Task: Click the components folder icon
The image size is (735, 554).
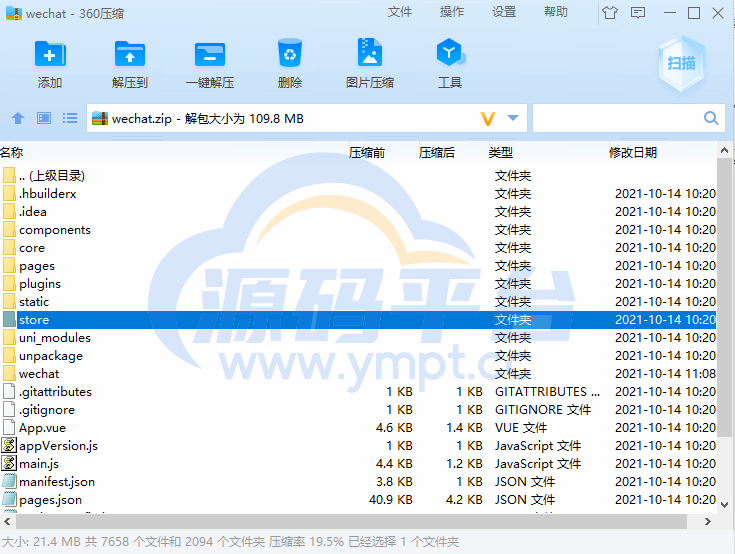Action: (9, 230)
